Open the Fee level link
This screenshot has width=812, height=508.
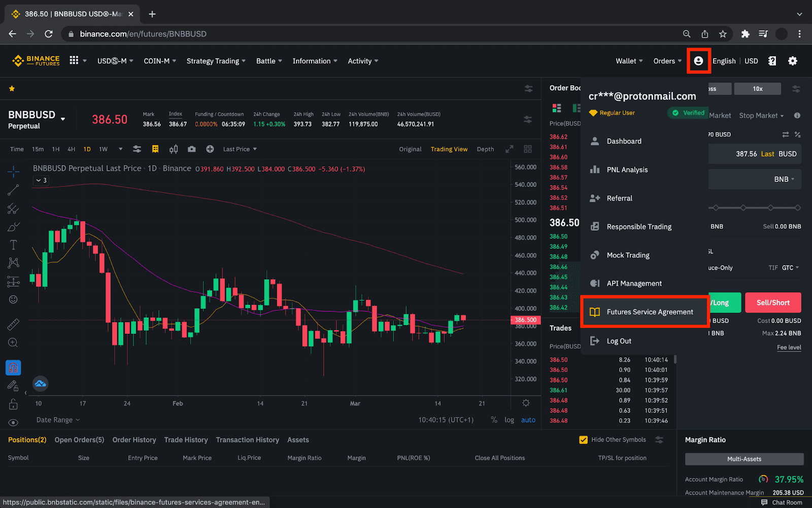click(789, 347)
